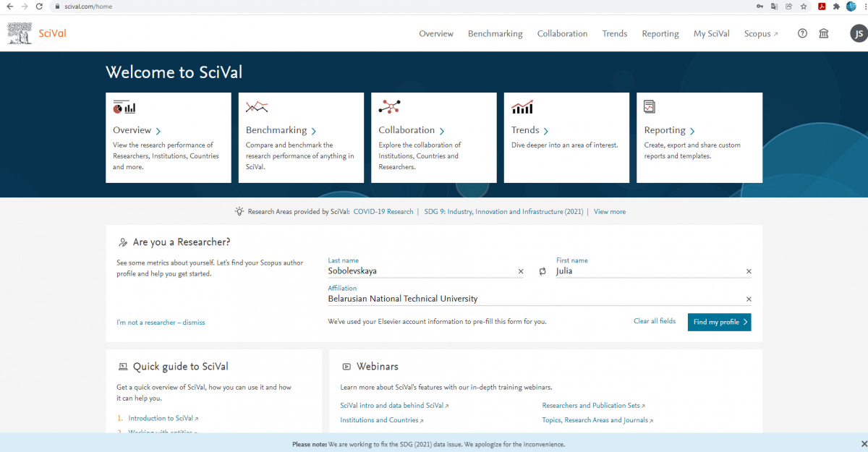This screenshot has height=452, width=868.
Task: Open Topics, Research Areas and Journals webinar
Action: 597,420
